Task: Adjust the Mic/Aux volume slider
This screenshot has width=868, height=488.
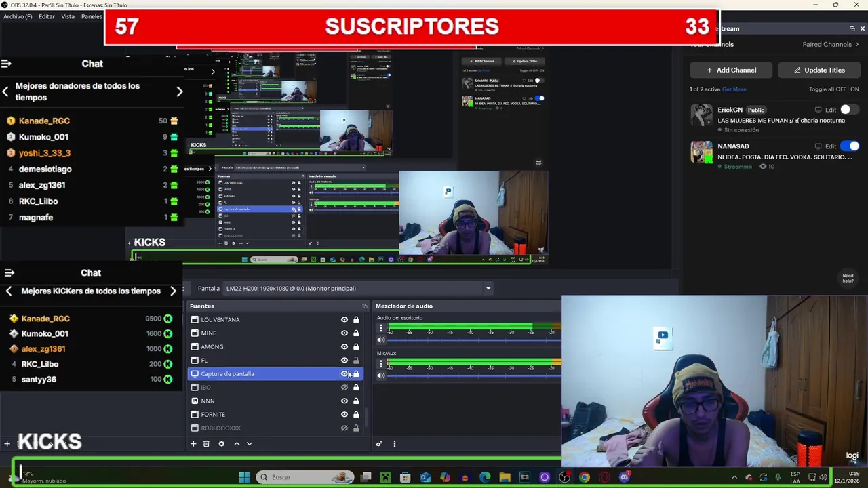Action: (x=474, y=375)
